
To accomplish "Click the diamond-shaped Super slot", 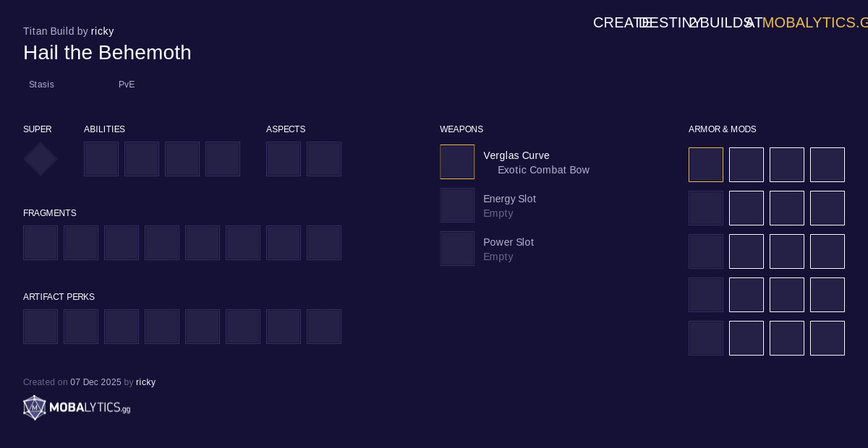I will [41, 159].
